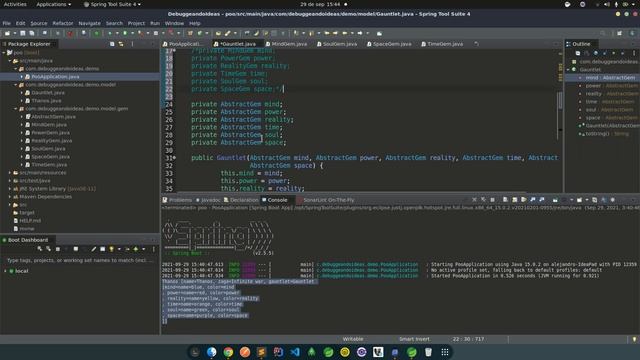Click the Save toolbar icon
This screenshot has height=360, width=640.
coord(23,33)
